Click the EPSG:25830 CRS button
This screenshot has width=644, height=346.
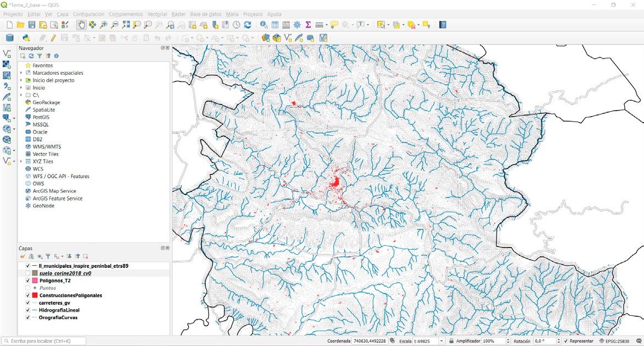click(x=614, y=341)
